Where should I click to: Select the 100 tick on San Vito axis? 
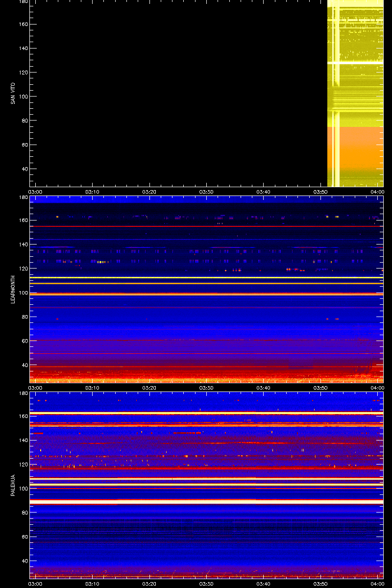(23, 97)
